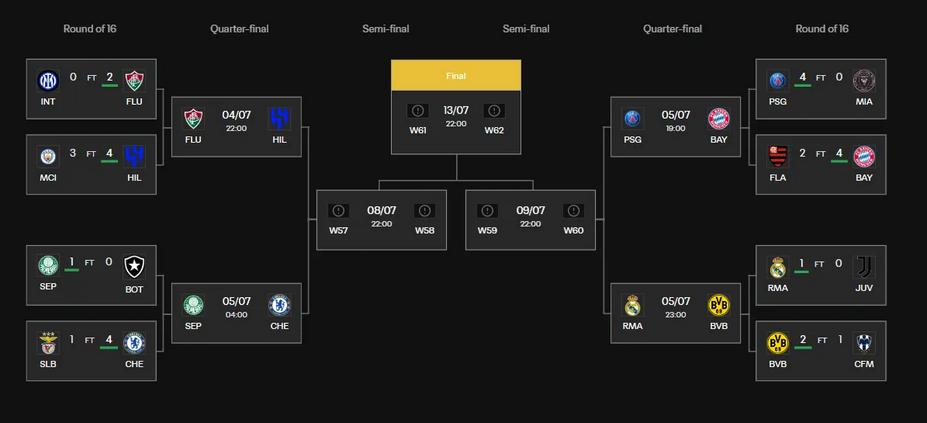Image resolution: width=927 pixels, height=423 pixels.
Task: Click the Manchester City crest in MCI vs HIL
Action: 48,156
